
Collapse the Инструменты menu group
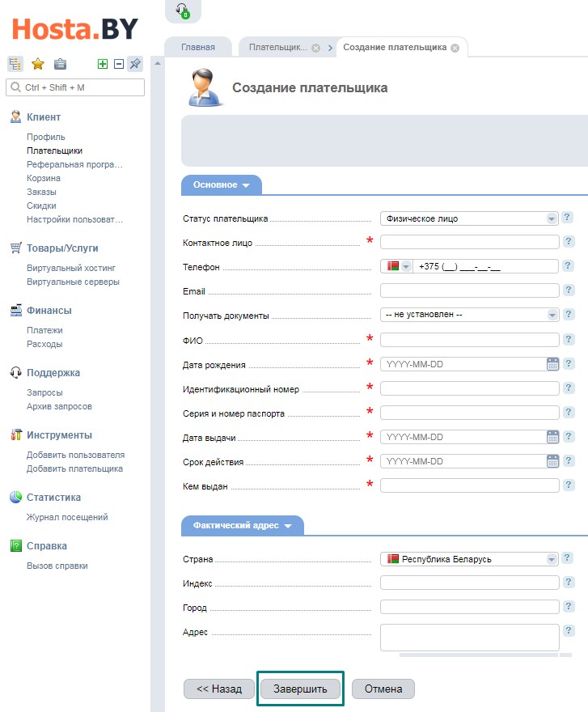59,435
